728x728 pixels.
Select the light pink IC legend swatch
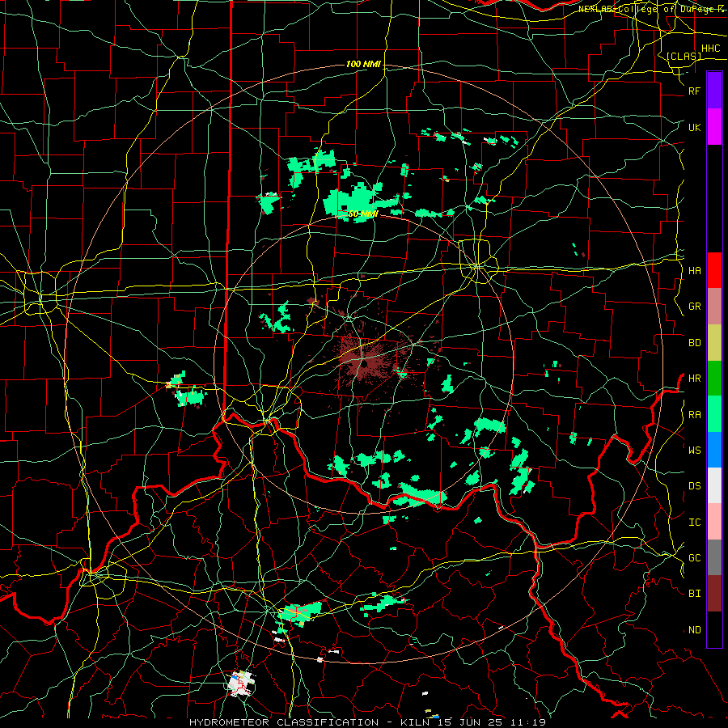(714, 522)
